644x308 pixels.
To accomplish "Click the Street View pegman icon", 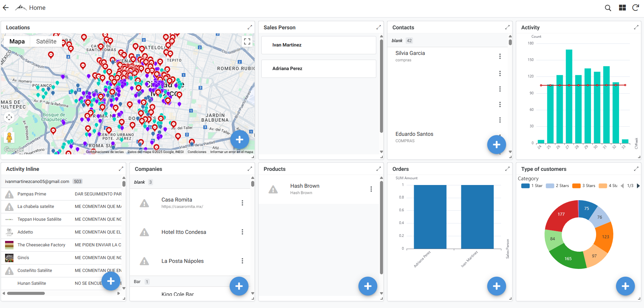I will tap(9, 137).
